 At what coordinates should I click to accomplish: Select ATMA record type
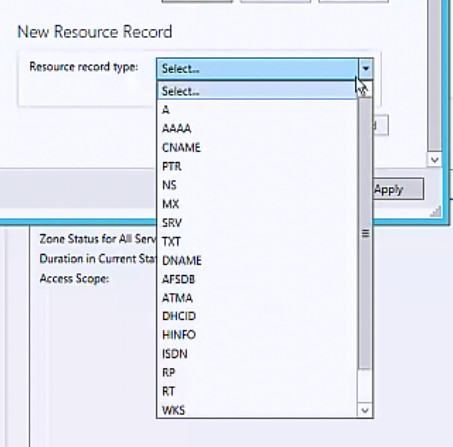pos(257,298)
